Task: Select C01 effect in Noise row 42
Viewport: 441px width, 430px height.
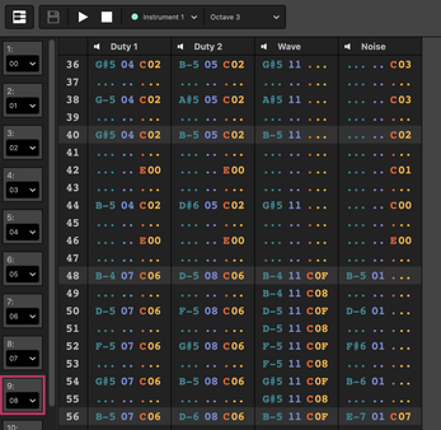Action: [401, 170]
